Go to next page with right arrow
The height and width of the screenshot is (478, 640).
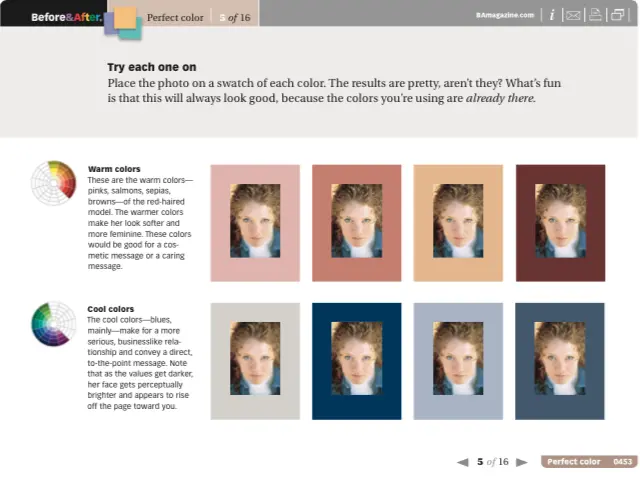522,462
